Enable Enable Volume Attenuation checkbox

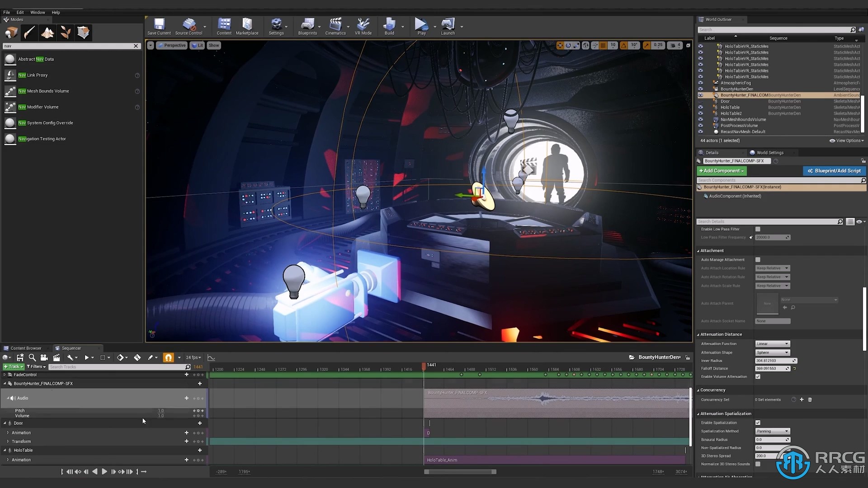(757, 376)
